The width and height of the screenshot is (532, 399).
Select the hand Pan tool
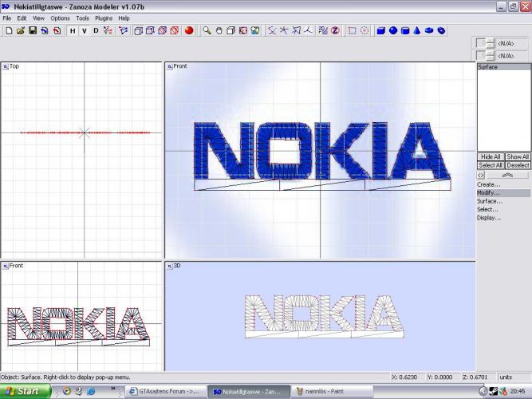pyautogui.click(x=219, y=31)
